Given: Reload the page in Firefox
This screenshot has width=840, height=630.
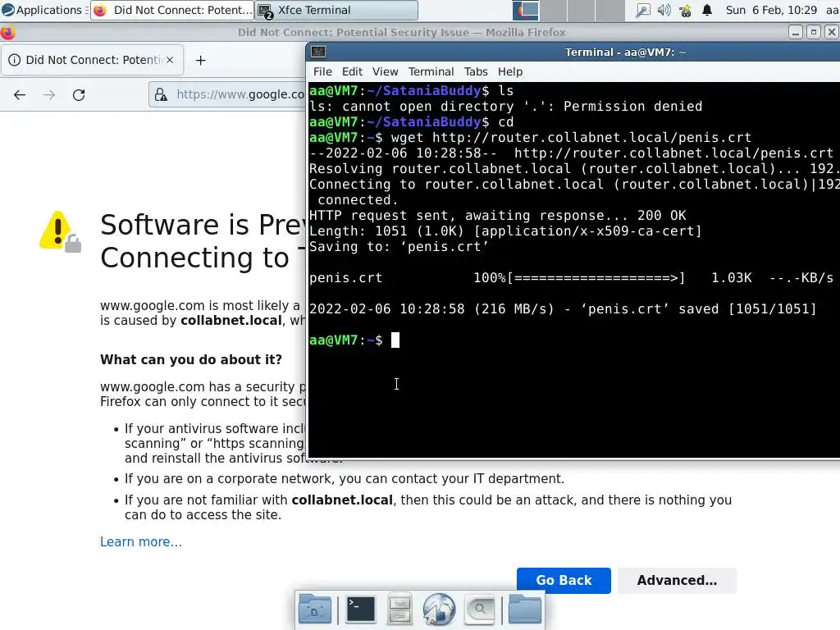Looking at the screenshot, I should [x=79, y=95].
